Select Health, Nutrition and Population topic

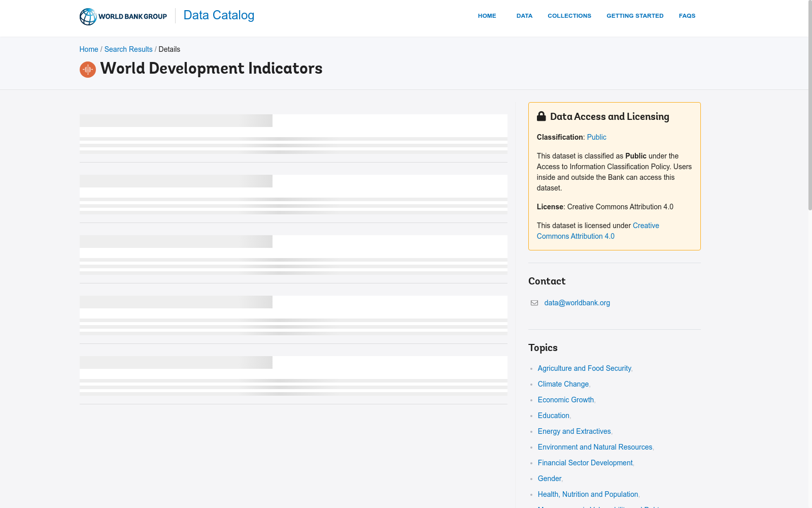[588, 494]
